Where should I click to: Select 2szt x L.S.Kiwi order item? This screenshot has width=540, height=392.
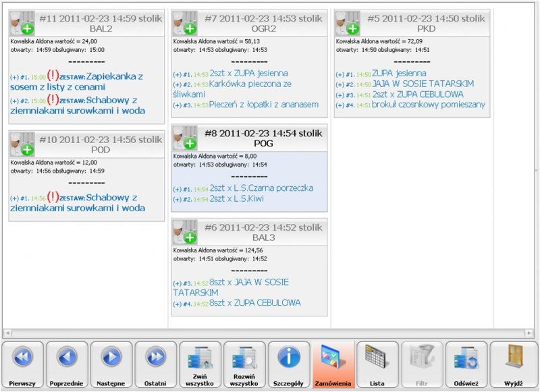(x=236, y=200)
